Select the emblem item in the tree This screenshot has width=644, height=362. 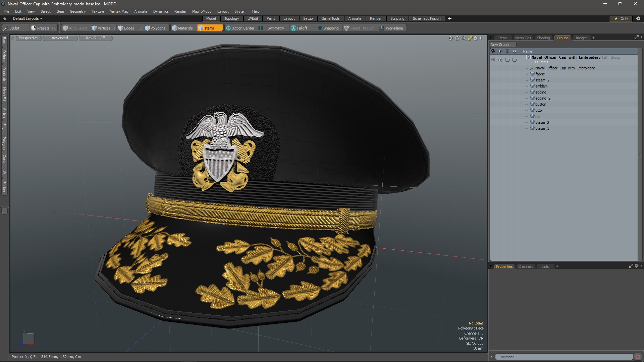[541, 86]
